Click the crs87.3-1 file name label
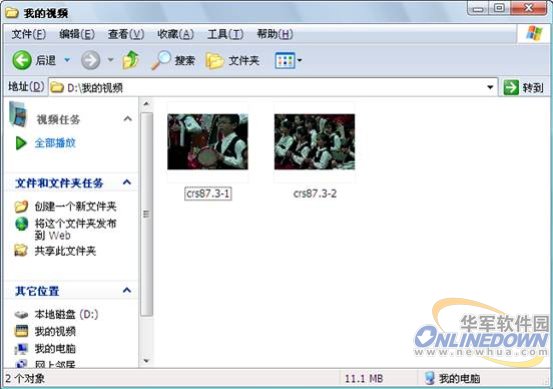Image resolution: width=553 pixels, height=389 pixels. (x=208, y=193)
